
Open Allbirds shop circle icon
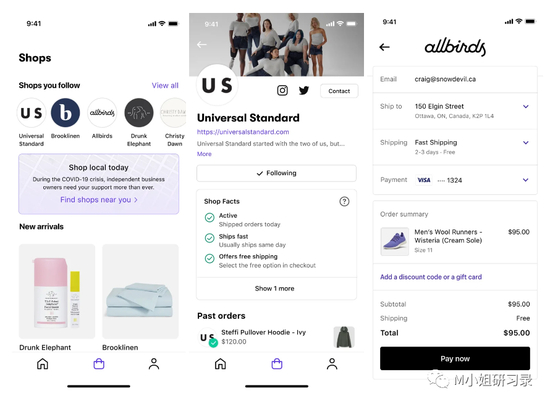click(x=102, y=113)
